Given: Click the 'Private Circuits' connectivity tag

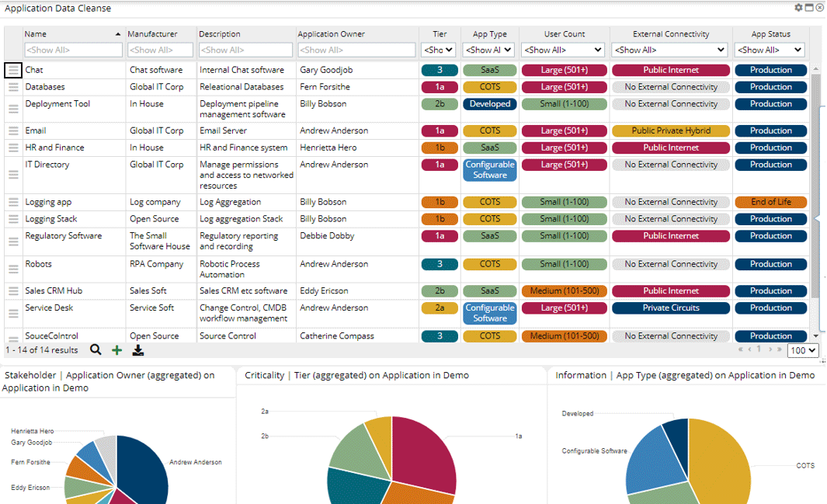Looking at the screenshot, I should point(671,308).
